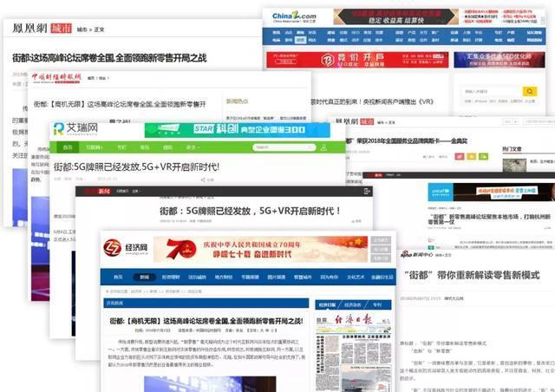The image size is (555, 392).
Task: Expand the 更多 dropdown on dark 新闻 bar
Action: coord(136,191)
